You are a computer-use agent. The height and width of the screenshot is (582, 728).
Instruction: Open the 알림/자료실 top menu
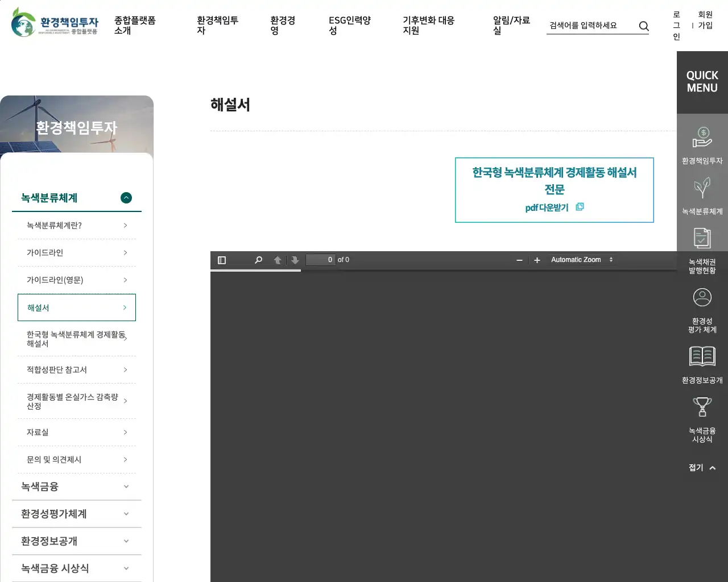[x=511, y=26]
